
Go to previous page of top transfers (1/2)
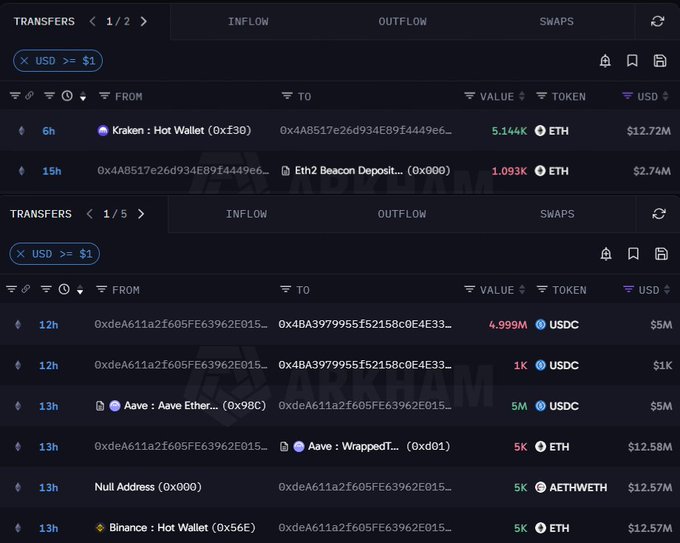[x=92, y=21]
